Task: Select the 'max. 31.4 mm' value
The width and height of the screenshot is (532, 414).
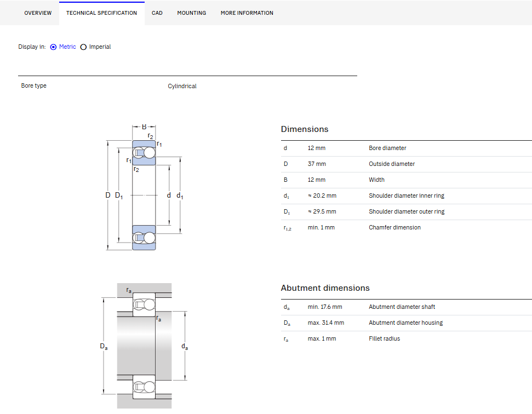Action: point(325,323)
